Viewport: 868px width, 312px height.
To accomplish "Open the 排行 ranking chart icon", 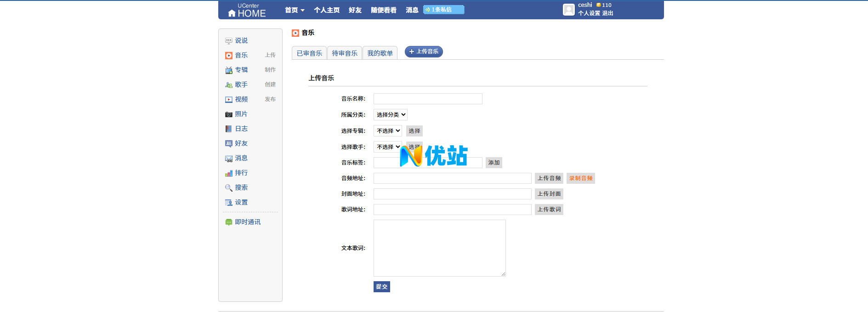I will (x=228, y=173).
